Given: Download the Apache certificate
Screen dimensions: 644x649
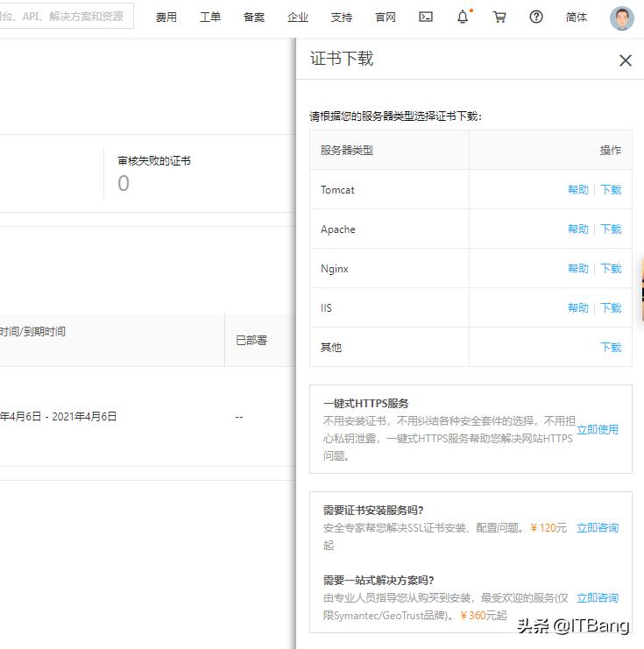Looking at the screenshot, I should (611, 229).
